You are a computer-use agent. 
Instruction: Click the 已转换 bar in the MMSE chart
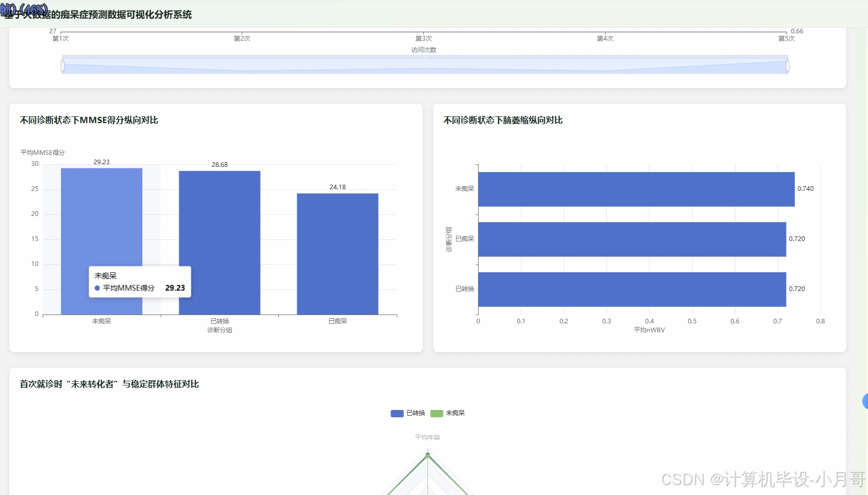(x=219, y=243)
